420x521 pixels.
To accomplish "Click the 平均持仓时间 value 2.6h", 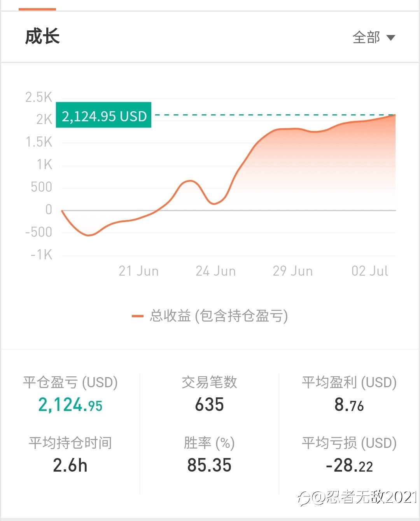I will [70, 465].
